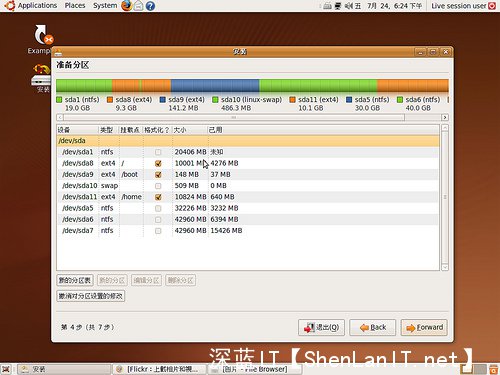This screenshot has height=375, width=500.
Task: Click the new partition table button
Action: tap(75, 280)
